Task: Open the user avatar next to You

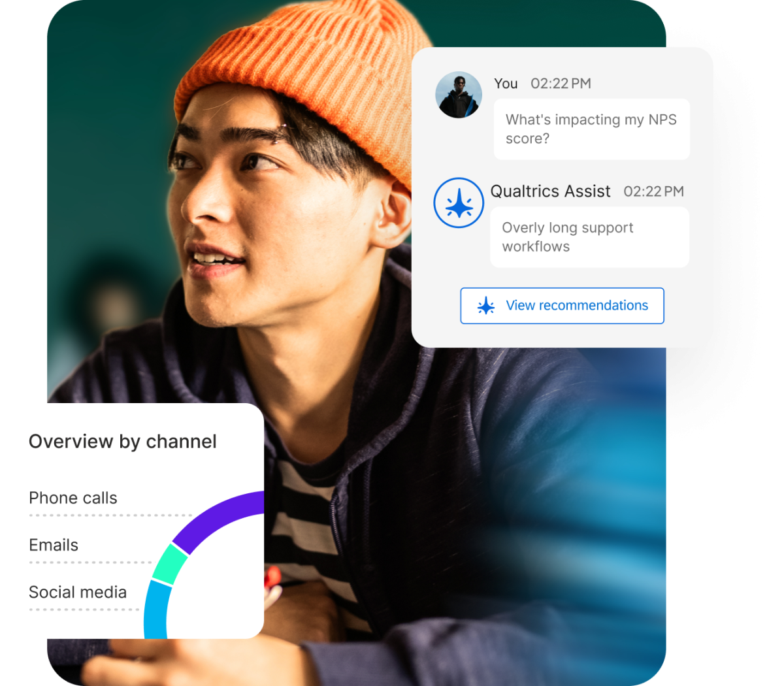Action: pyautogui.click(x=459, y=95)
